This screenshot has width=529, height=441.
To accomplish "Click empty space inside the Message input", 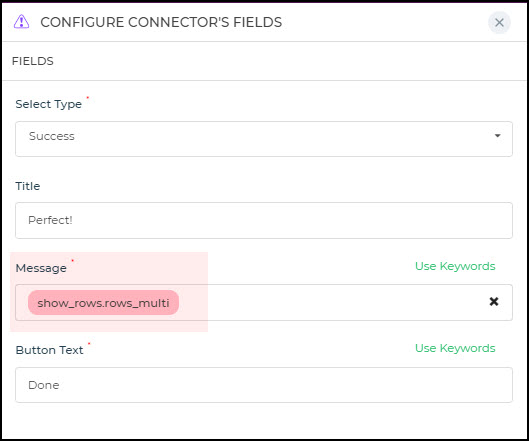I will click(331, 303).
